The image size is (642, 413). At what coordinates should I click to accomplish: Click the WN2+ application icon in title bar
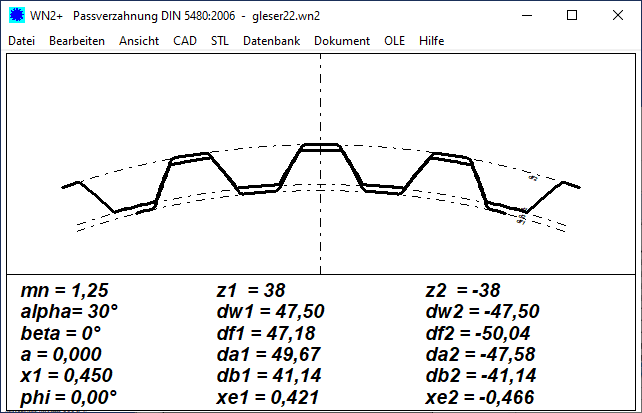click(16, 16)
